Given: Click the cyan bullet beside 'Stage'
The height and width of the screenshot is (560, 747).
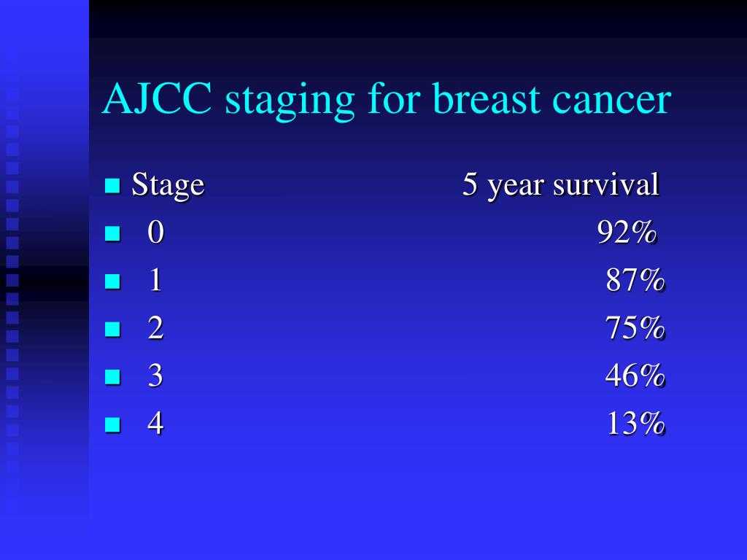Looking at the screenshot, I should click(112, 186).
